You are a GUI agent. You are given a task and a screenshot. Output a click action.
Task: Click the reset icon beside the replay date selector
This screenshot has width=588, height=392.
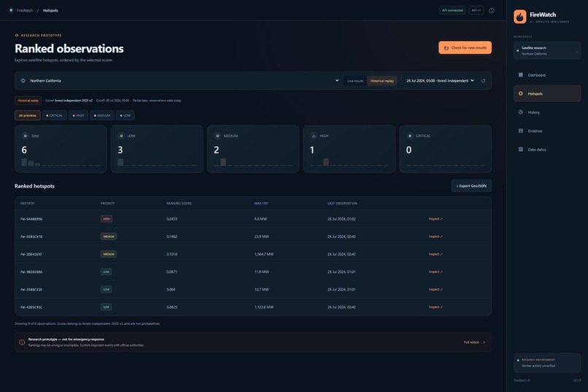point(483,80)
